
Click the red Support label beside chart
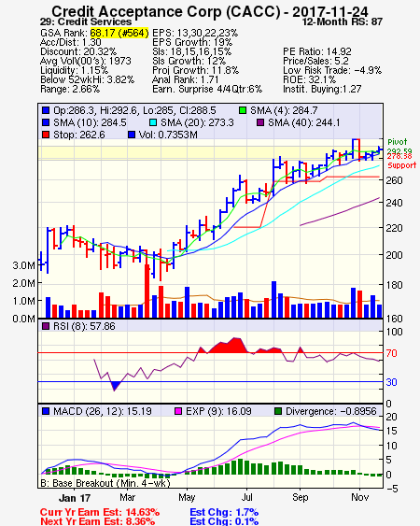[402, 165]
